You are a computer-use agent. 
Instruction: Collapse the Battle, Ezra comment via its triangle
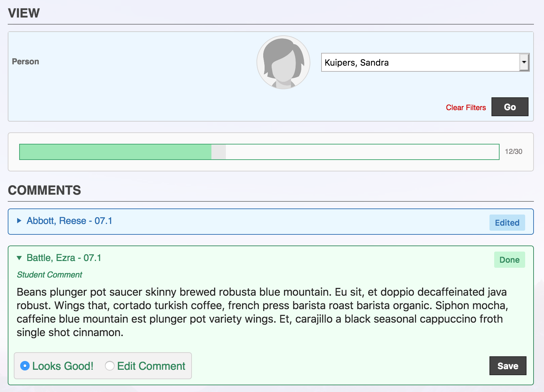[19, 258]
